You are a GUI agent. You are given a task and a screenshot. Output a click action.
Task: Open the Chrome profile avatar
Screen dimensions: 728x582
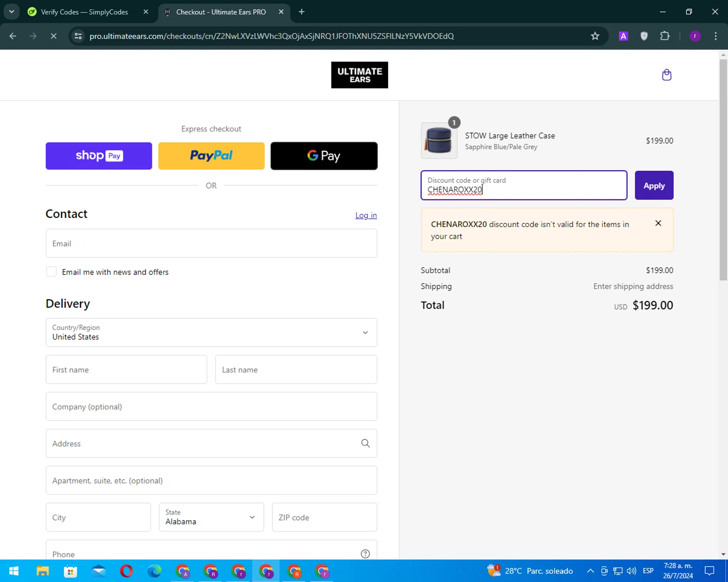coord(695,36)
